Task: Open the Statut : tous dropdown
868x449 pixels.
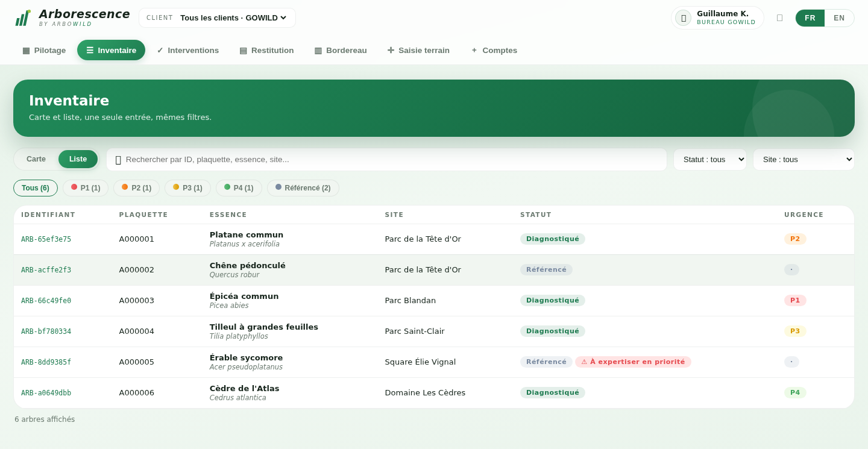Action: [x=710, y=160]
